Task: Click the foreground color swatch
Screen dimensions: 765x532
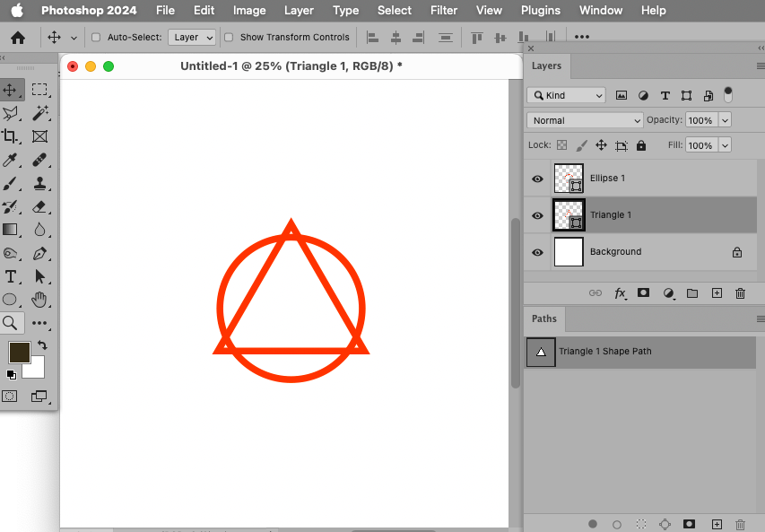Action: point(19,353)
